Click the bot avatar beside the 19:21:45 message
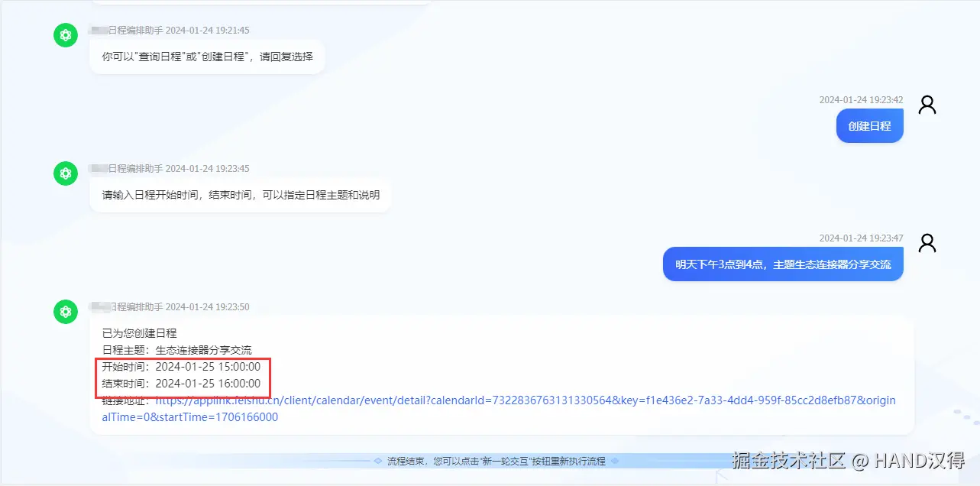Screen dimensions: 980x486 coord(66,34)
